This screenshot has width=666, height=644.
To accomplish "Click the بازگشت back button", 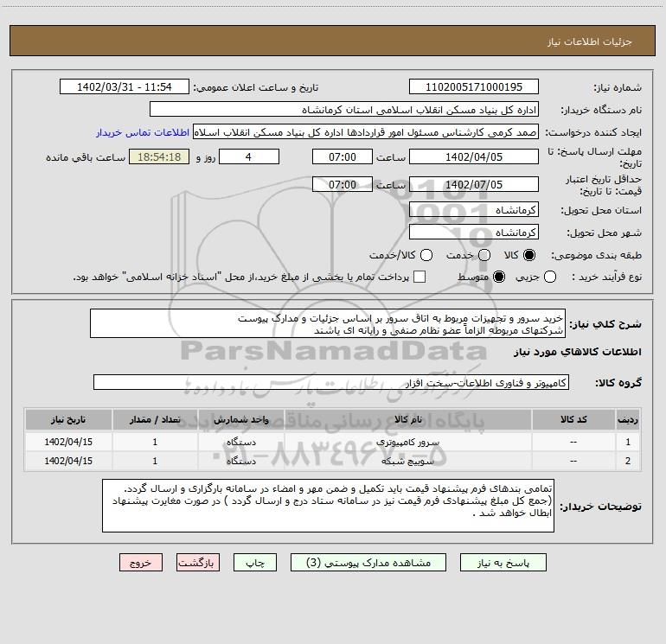I will [x=198, y=563].
